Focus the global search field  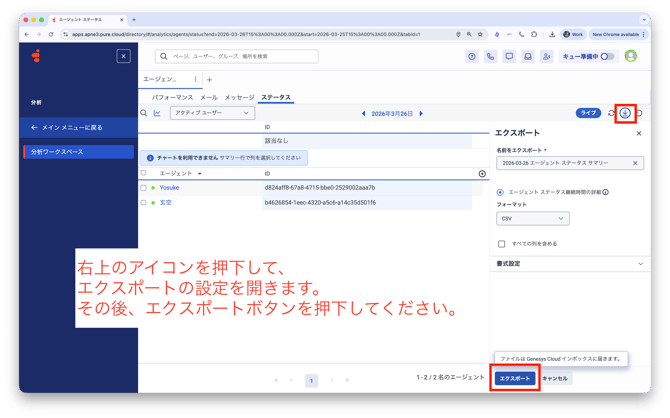pos(237,56)
